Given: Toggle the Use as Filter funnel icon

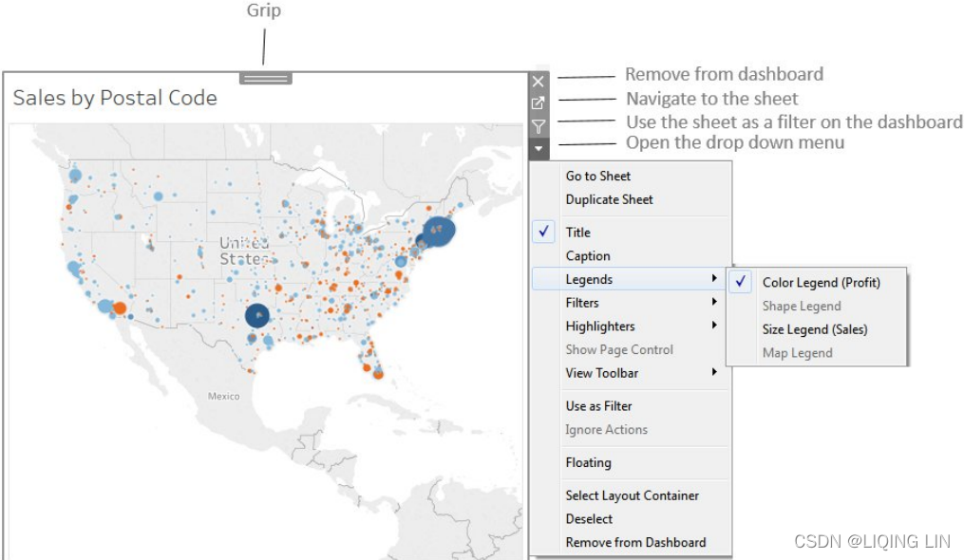Looking at the screenshot, I should 538,126.
